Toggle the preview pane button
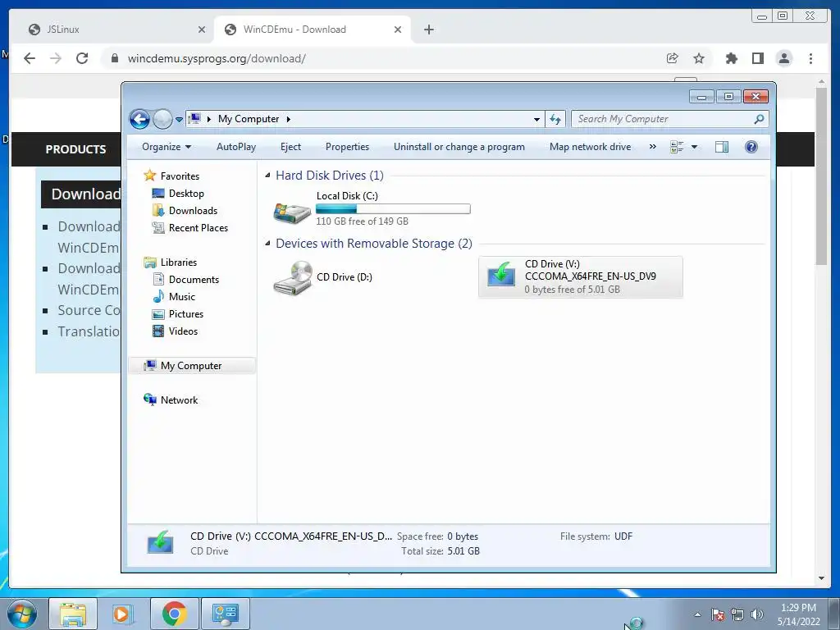 (722, 147)
